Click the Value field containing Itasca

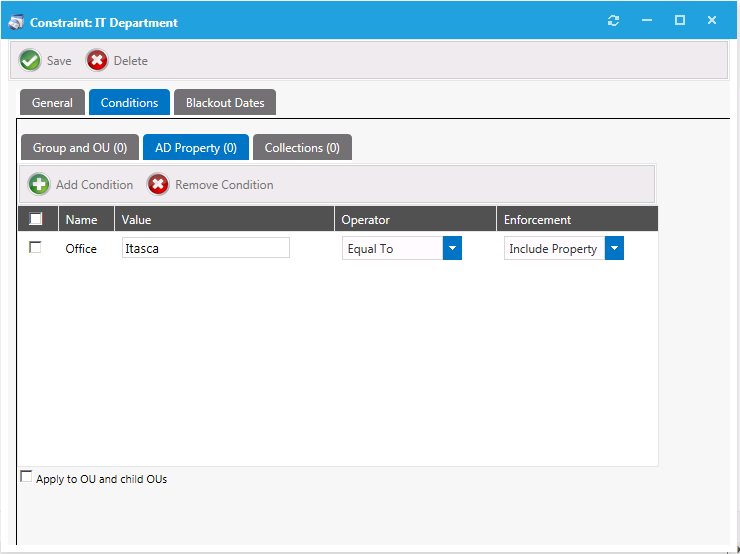[x=205, y=249]
